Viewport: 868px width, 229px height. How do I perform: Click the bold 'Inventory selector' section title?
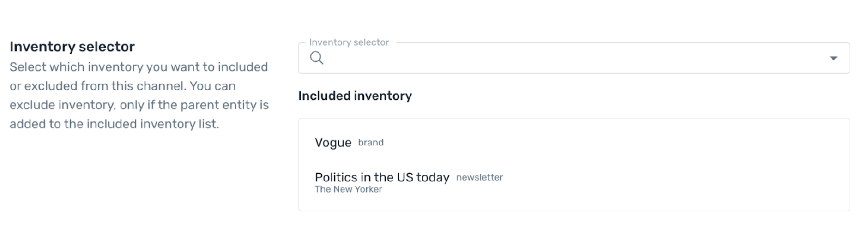pyautogui.click(x=72, y=47)
